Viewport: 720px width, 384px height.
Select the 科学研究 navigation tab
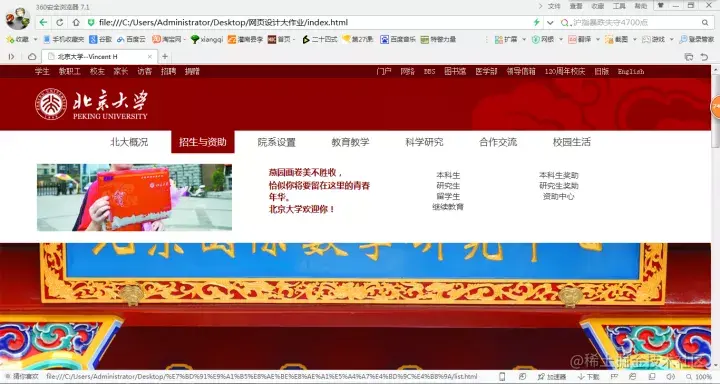[x=424, y=142]
